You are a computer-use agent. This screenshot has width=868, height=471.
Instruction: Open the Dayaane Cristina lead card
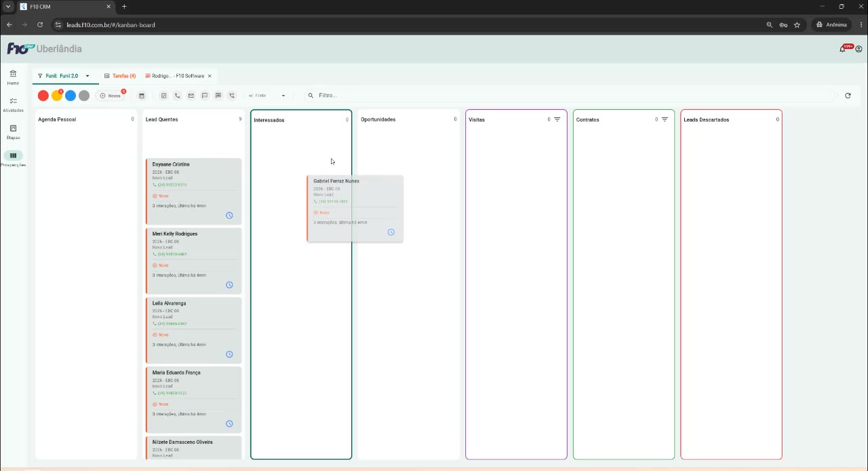point(193,191)
